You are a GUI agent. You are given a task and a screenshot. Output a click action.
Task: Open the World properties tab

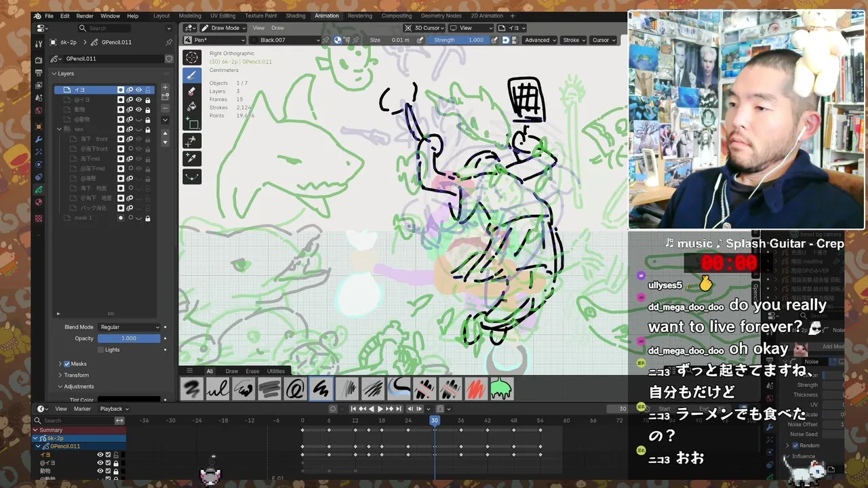[x=39, y=110]
